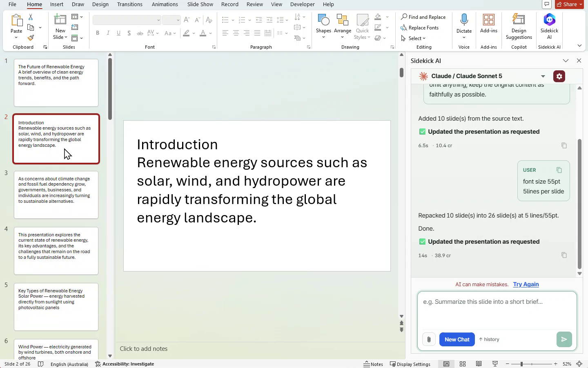Copy the 'Added 10 slide(s)' response

click(x=564, y=146)
